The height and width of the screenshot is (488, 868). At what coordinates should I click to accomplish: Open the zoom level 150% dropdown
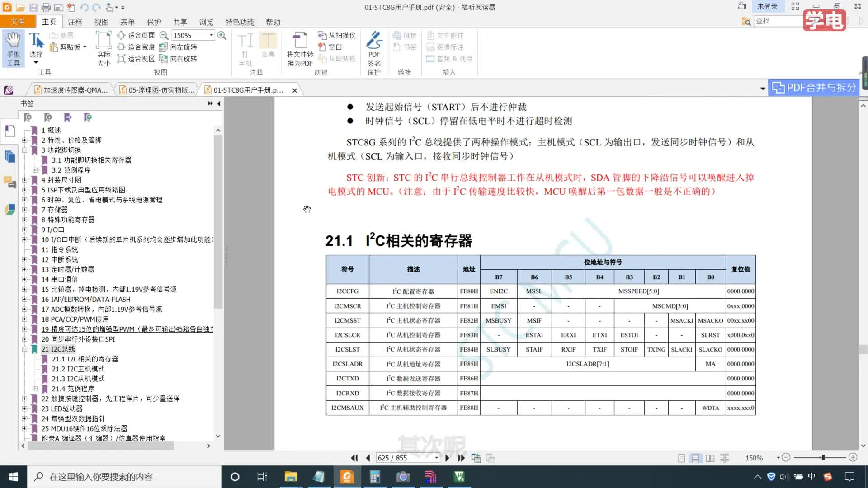(x=211, y=35)
